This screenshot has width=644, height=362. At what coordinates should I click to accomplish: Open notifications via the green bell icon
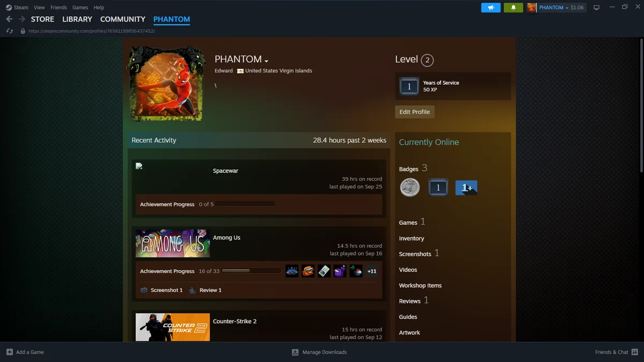(513, 8)
